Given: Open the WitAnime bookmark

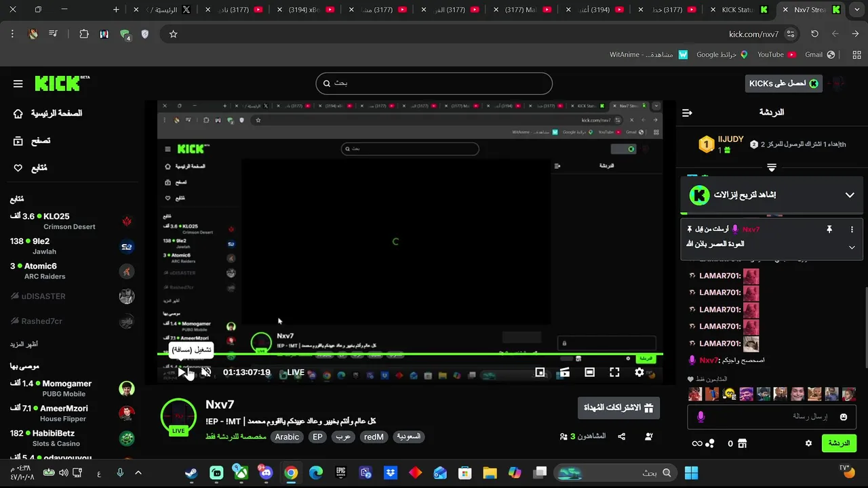Looking at the screenshot, I should [648, 54].
